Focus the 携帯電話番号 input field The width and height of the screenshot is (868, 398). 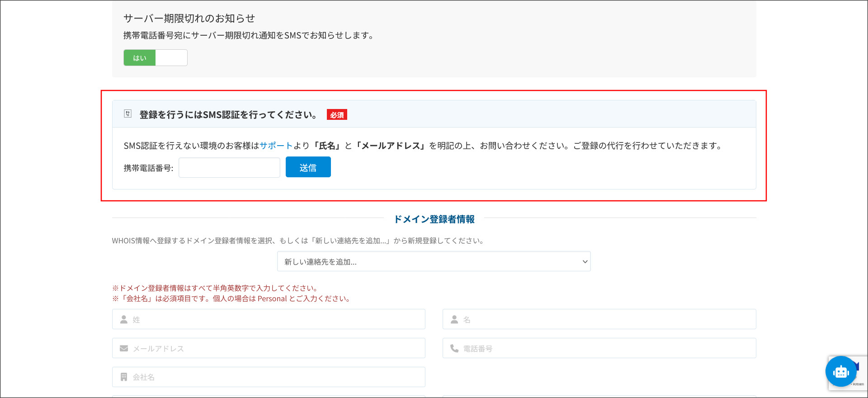click(x=229, y=168)
